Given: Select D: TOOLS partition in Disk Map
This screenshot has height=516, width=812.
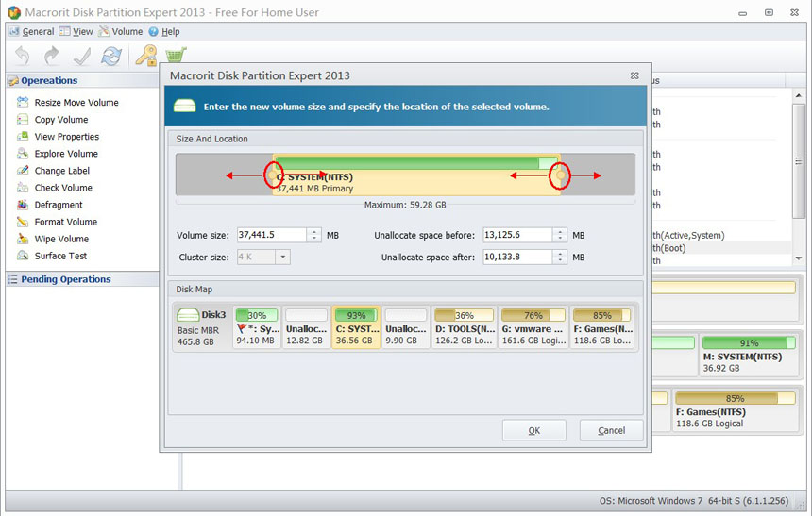Looking at the screenshot, I should 464,327.
